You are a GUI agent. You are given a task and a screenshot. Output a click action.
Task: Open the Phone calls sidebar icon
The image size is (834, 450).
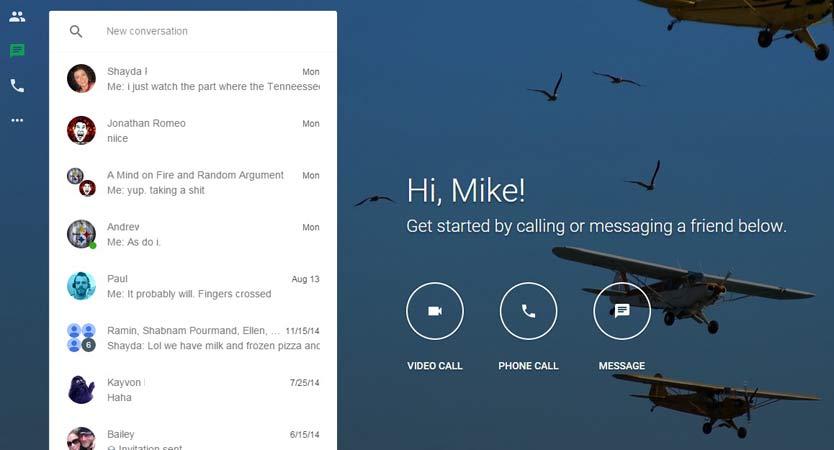tap(17, 85)
